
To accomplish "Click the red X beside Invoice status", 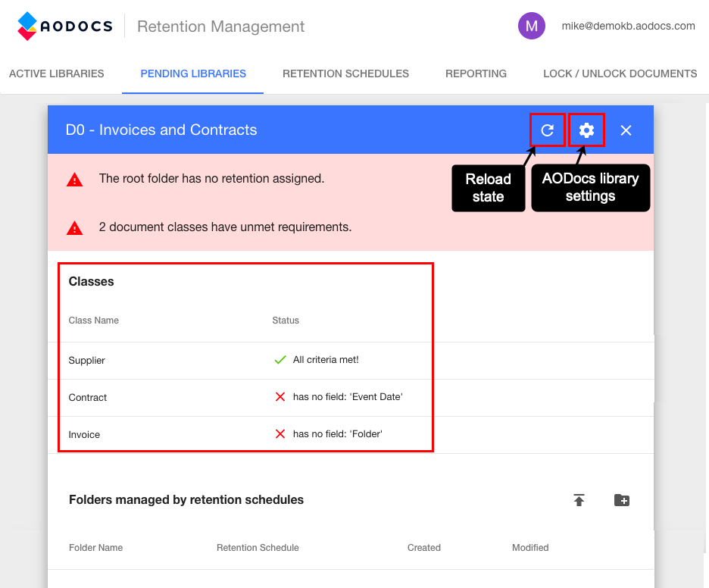I will (282, 433).
